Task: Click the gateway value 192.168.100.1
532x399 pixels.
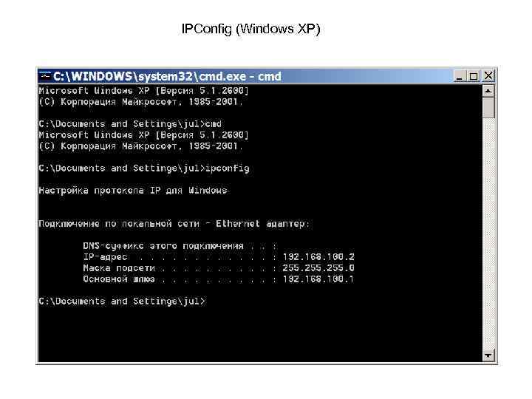Action: pyautogui.click(x=318, y=279)
